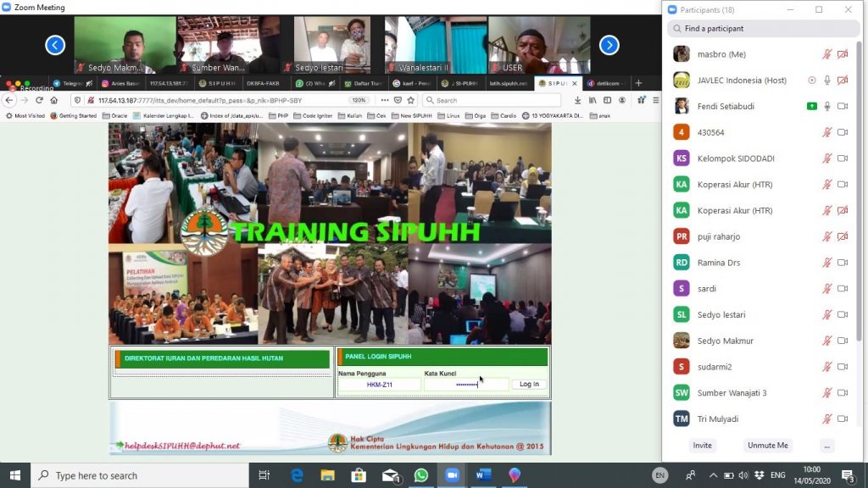This screenshot has height=488, width=868.
Task: Select participant sudarmi2 in list
Action: [761, 366]
